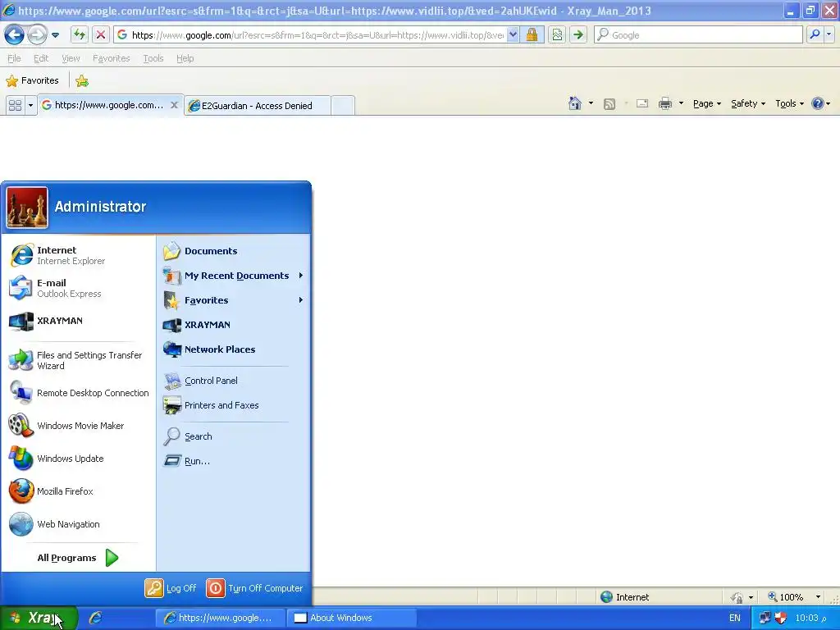Expand the address bar URL history dropdown
Screen dimensions: 840x630
click(x=513, y=34)
